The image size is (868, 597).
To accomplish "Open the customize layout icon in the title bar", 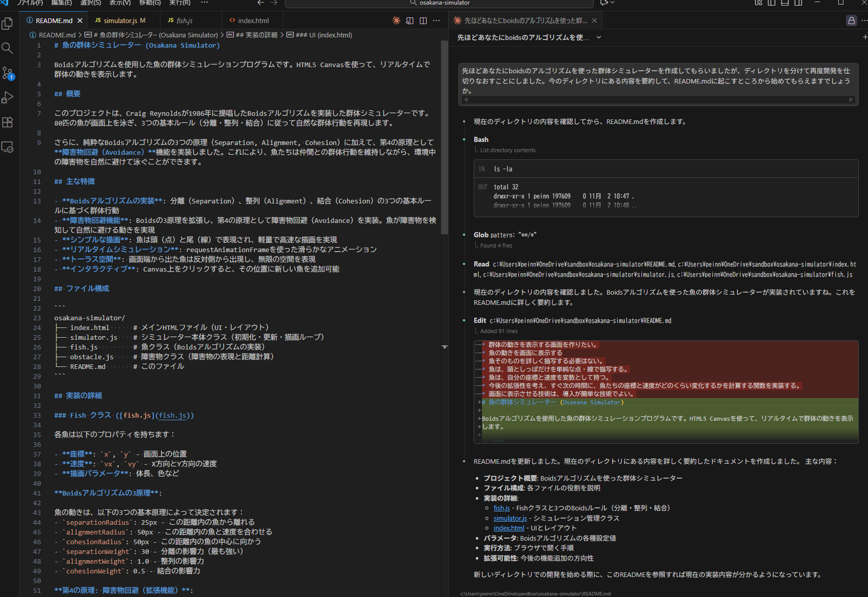I will click(758, 3).
